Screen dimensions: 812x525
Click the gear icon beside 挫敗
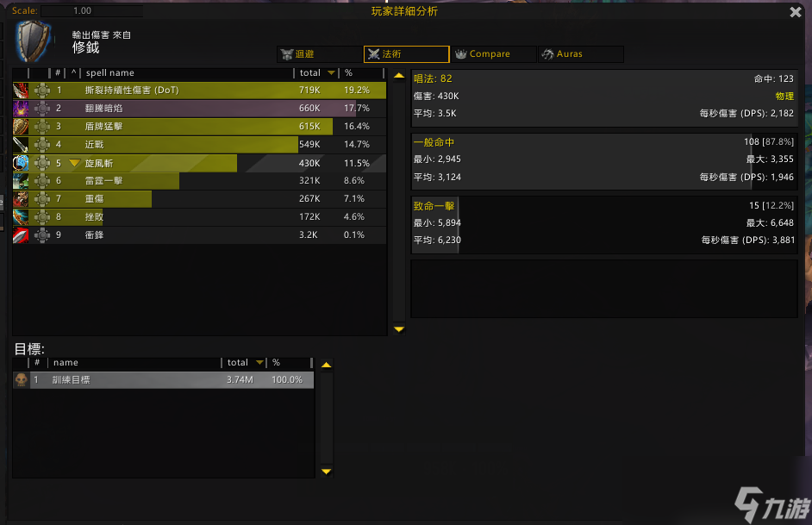(42, 217)
